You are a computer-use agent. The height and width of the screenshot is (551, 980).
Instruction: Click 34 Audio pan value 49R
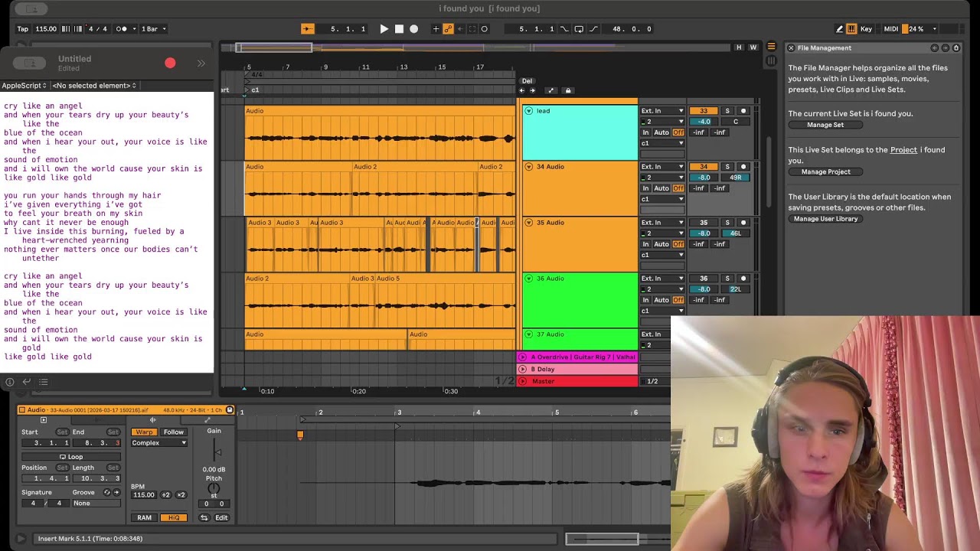736,178
